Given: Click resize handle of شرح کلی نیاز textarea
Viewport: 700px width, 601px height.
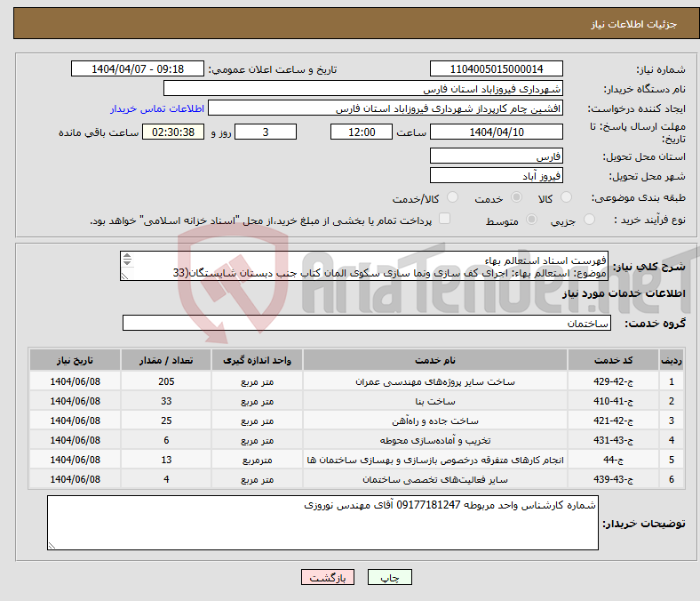Looking at the screenshot, I should 125,276.
